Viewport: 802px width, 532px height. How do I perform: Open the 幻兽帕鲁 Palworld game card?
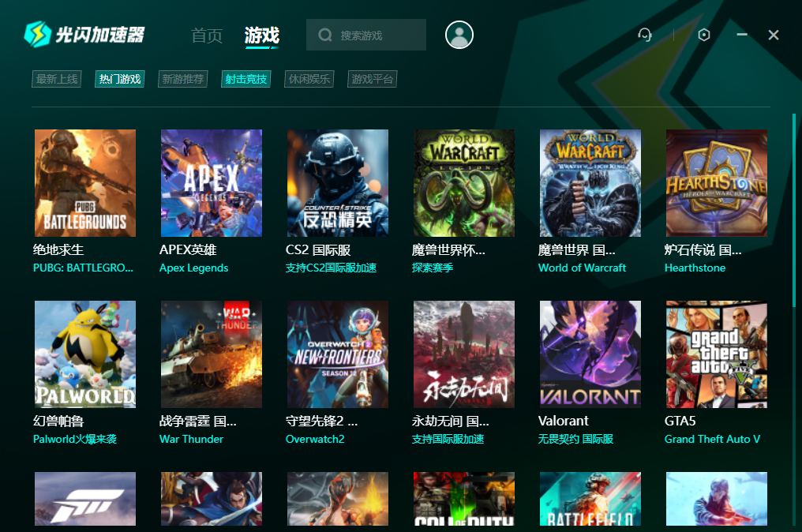pos(84,354)
